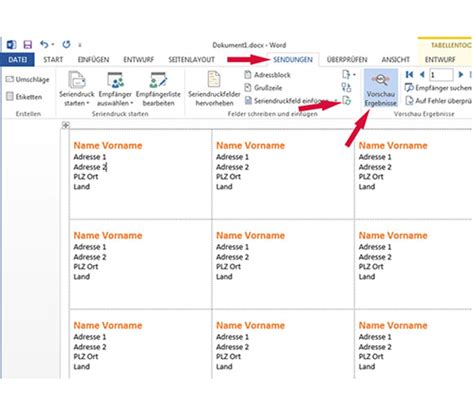Click the Word application icon in title bar
474x408 pixels.
click(11, 45)
